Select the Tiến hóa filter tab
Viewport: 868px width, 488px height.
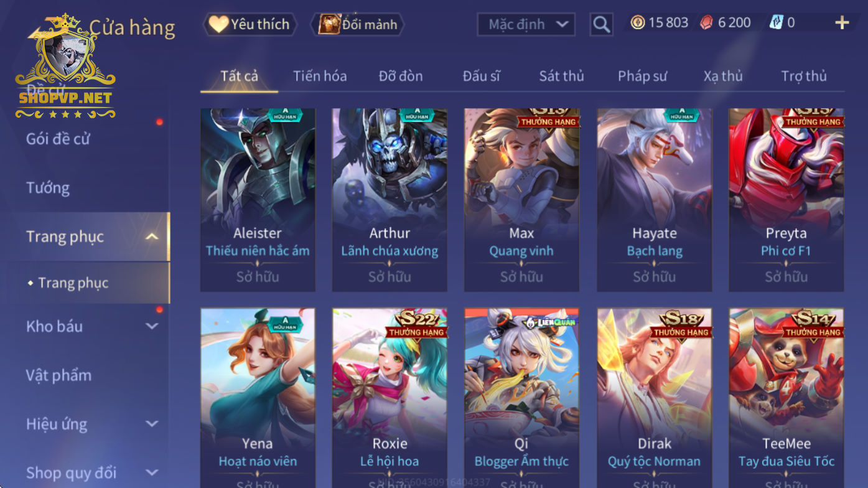[x=320, y=76]
